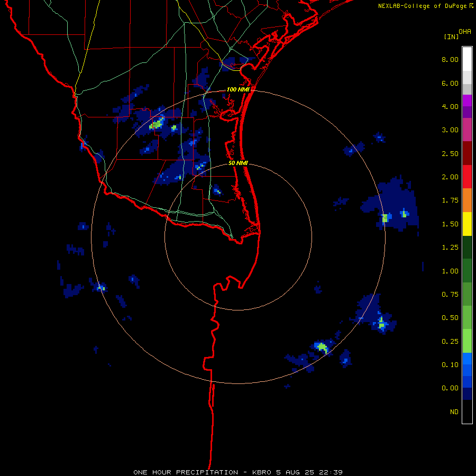Screen dimensions: 476x476
Task: Click the 4.00 legend value
Action: click(x=450, y=106)
